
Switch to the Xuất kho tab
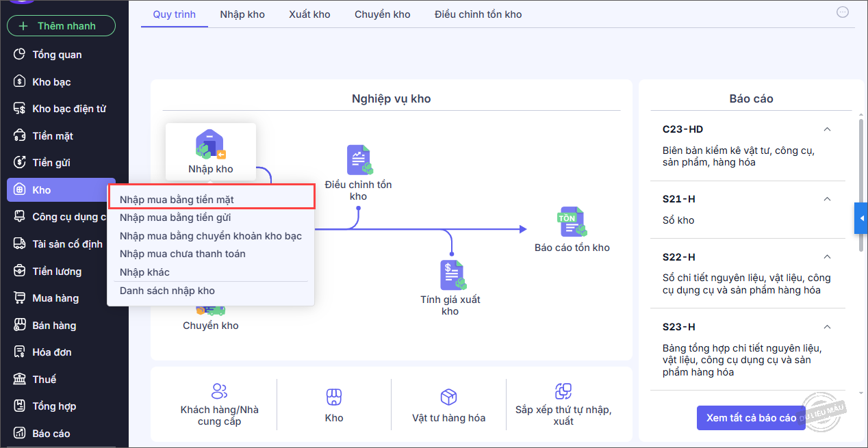point(309,14)
